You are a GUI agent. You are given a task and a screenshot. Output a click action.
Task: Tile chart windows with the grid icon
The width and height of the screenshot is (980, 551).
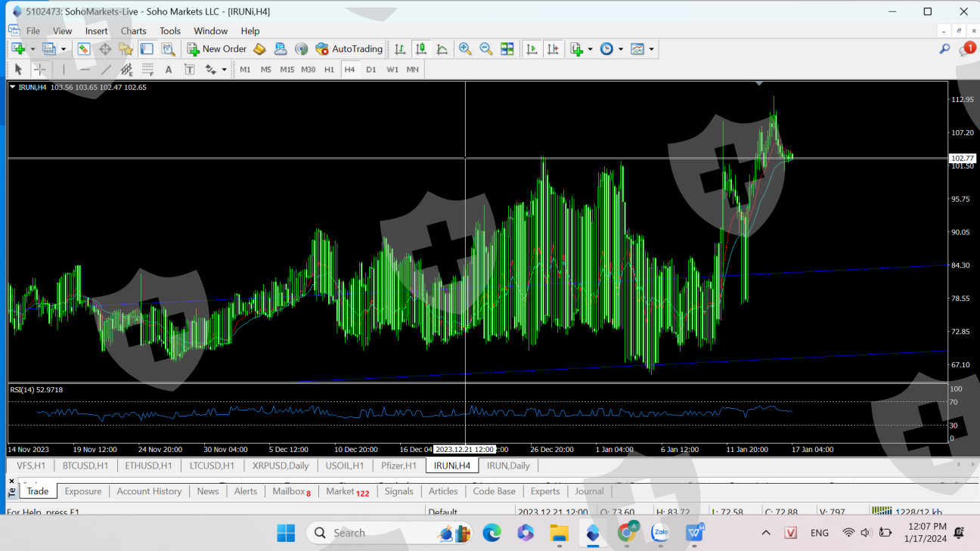click(x=507, y=49)
